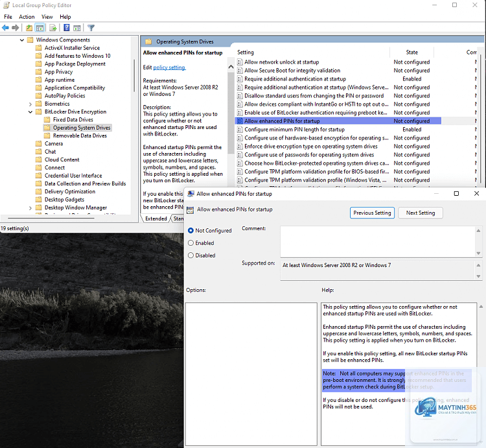486x448 pixels.
Task: Select Add features to Windows 10 item
Action: 78,56
